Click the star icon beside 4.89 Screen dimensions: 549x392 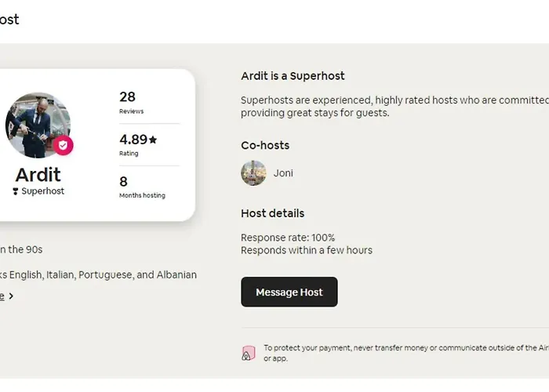(x=153, y=140)
